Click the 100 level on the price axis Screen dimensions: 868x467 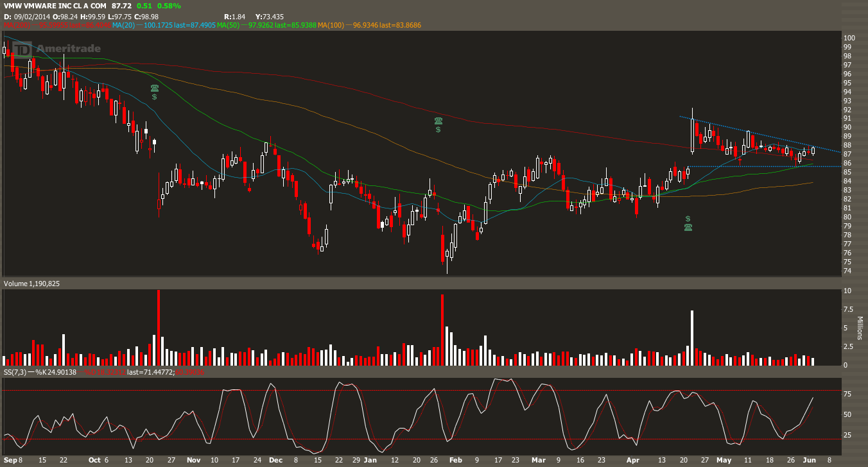point(848,38)
